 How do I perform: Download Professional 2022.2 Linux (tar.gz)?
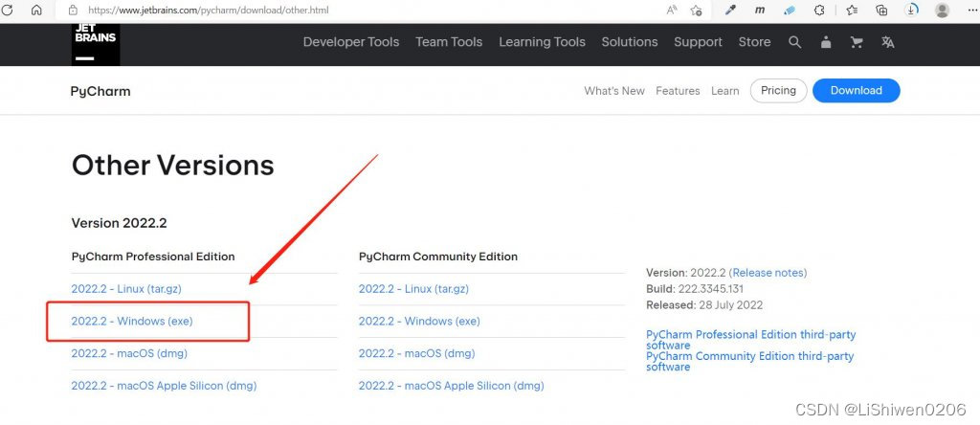(126, 289)
